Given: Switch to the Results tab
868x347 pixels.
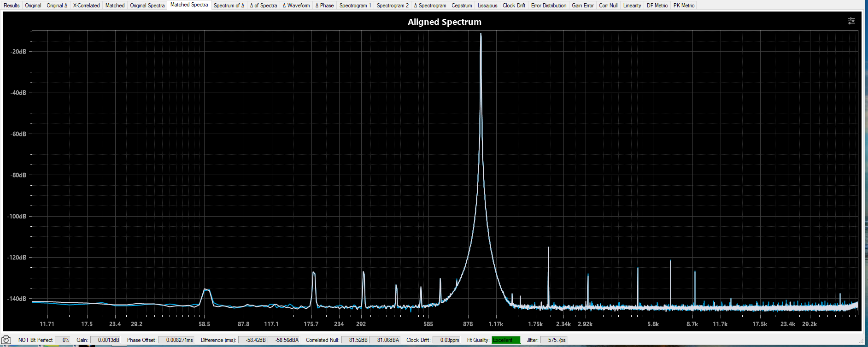Looking at the screenshot, I should (x=12, y=6).
